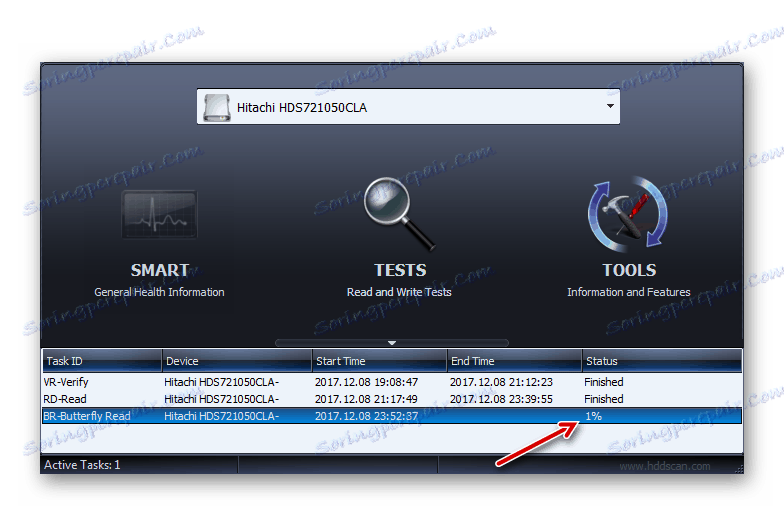Sort by Status column header
This screenshot has width=784, height=514.
pyautogui.click(x=662, y=360)
